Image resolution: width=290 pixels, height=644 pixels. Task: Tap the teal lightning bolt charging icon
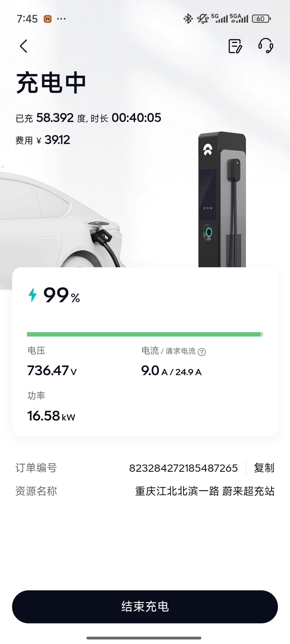[x=32, y=295]
